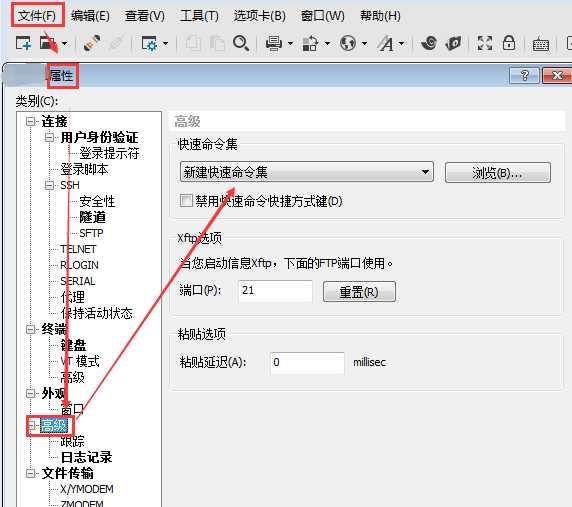Select SFTP under SSH
Screen dimensions: 572x507
[91, 233]
